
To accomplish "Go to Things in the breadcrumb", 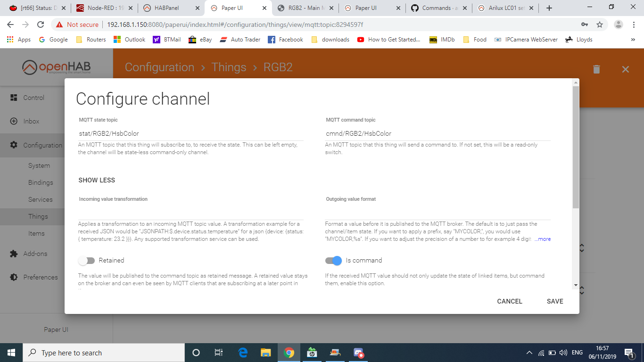I will coord(229,67).
